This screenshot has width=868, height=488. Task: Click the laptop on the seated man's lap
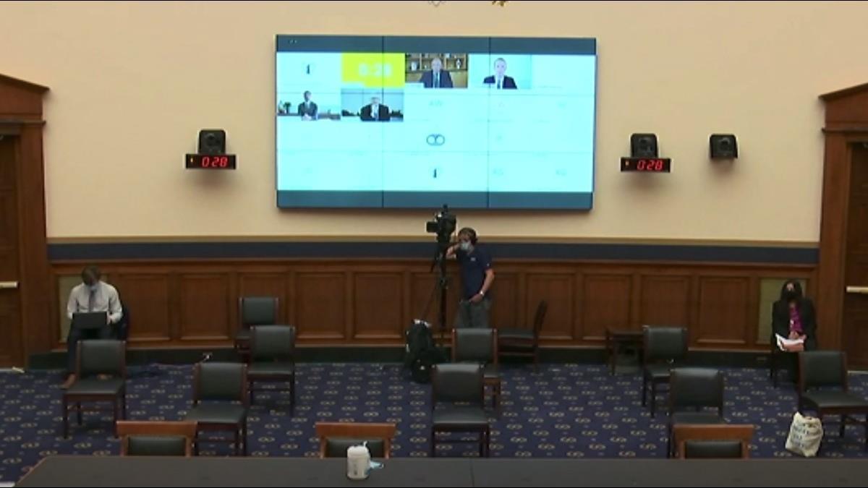[89, 320]
